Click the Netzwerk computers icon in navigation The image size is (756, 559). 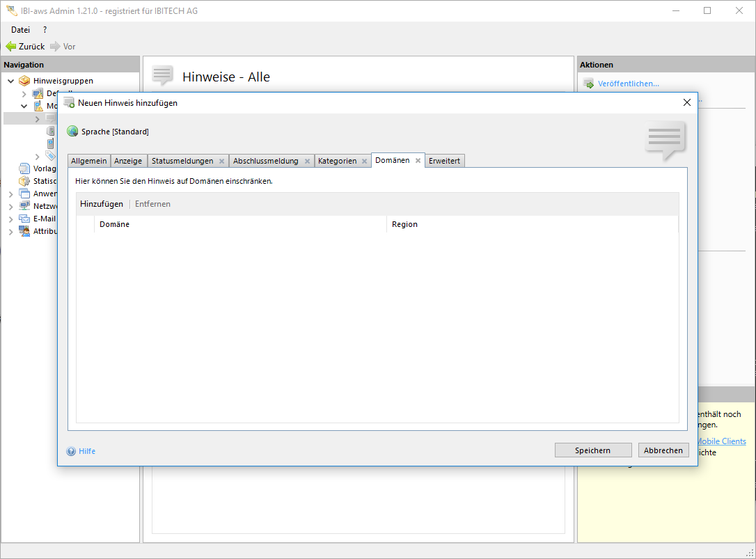coord(25,206)
